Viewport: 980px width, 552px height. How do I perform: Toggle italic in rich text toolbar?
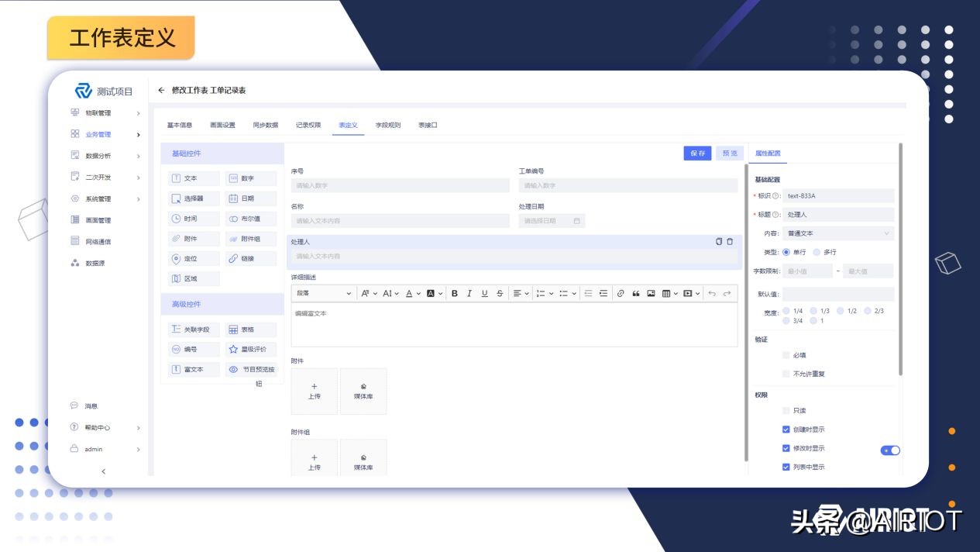coord(469,293)
